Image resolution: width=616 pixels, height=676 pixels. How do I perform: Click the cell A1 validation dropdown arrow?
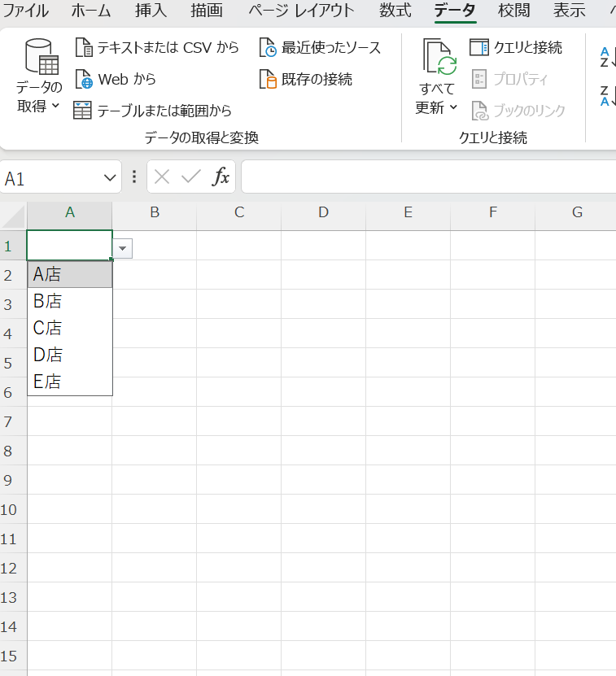[122, 249]
